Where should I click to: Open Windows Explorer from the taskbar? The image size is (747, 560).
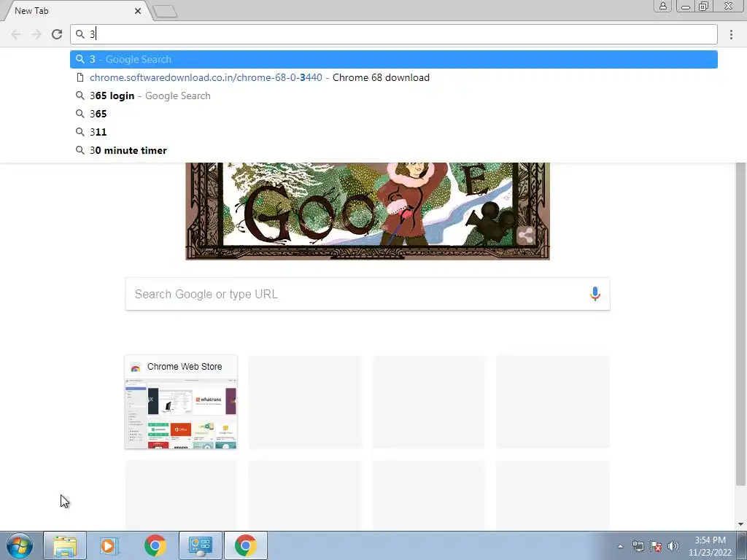tap(65, 545)
